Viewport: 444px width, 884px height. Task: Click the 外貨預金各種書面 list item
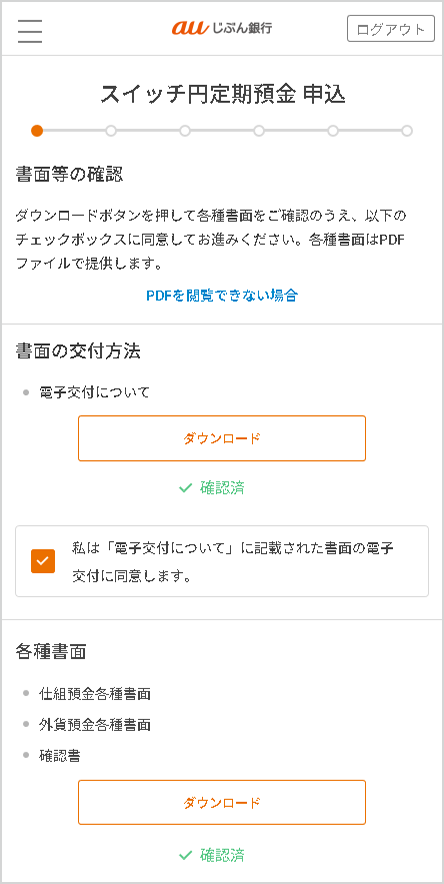tap(95, 724)
